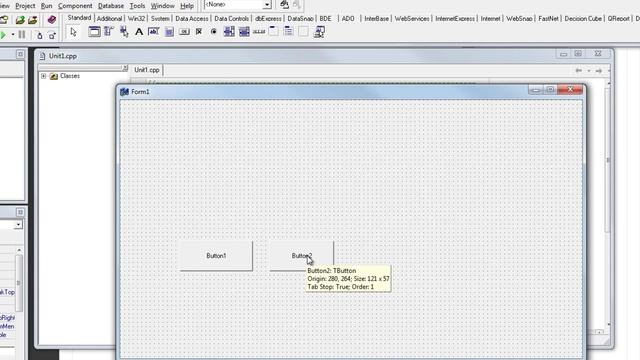Choose the ActionList component icon
640x360 pixels.
319,32
